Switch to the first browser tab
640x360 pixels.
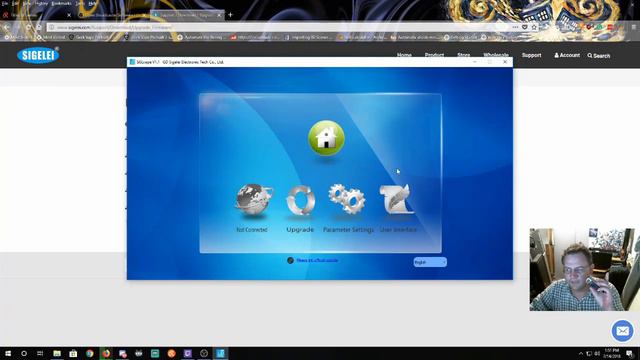[x=37, y=15]
